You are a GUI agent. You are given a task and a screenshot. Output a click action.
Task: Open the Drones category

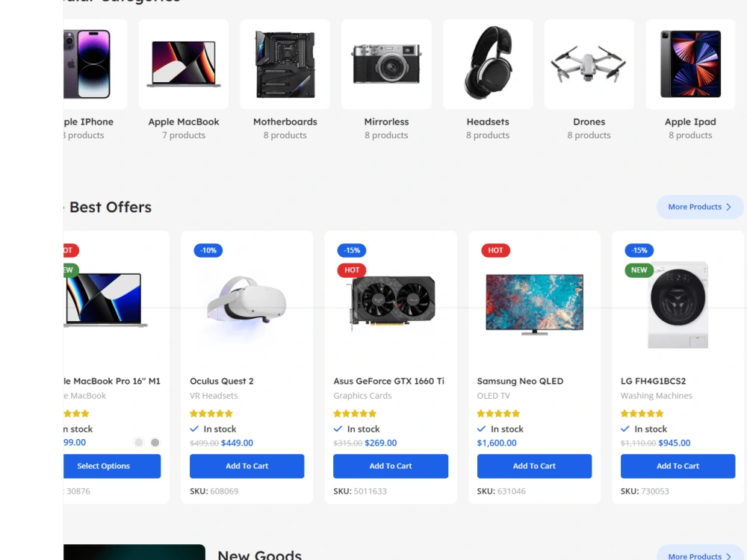[589, 64]
